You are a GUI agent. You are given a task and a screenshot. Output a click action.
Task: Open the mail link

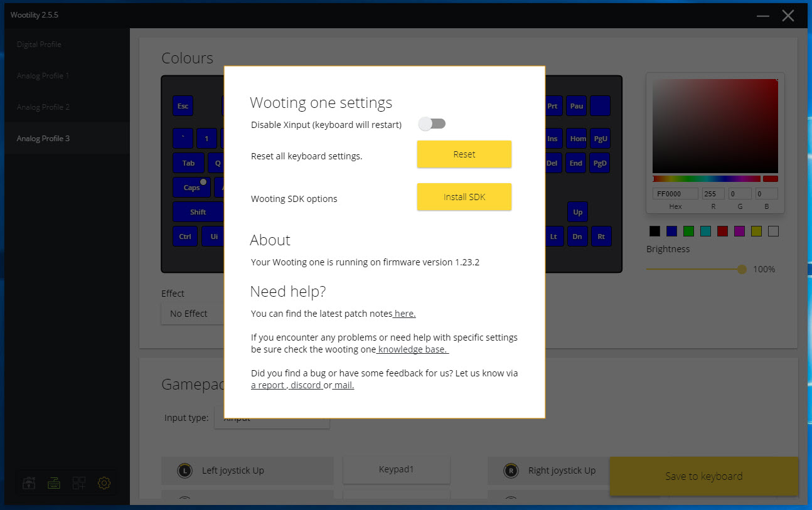pos(343,385)
